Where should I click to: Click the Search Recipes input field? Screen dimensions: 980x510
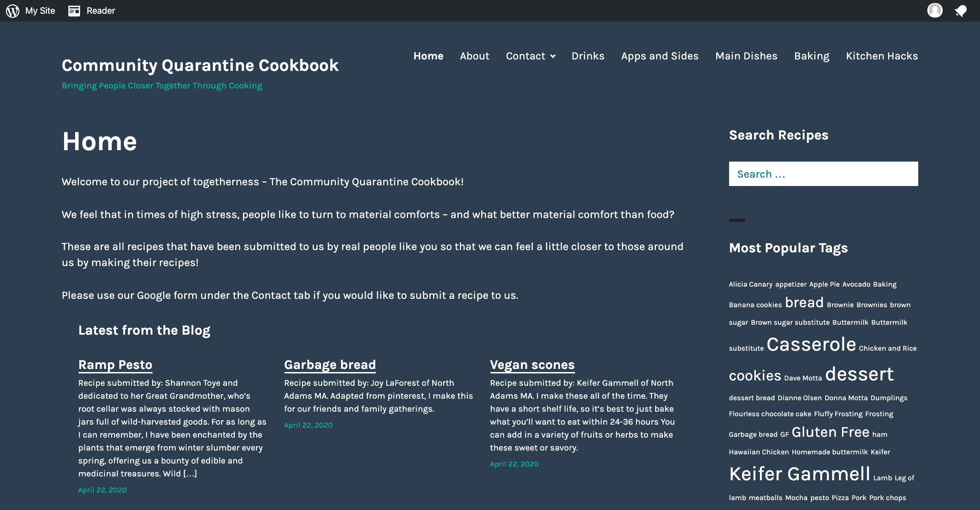click(823, 174)
